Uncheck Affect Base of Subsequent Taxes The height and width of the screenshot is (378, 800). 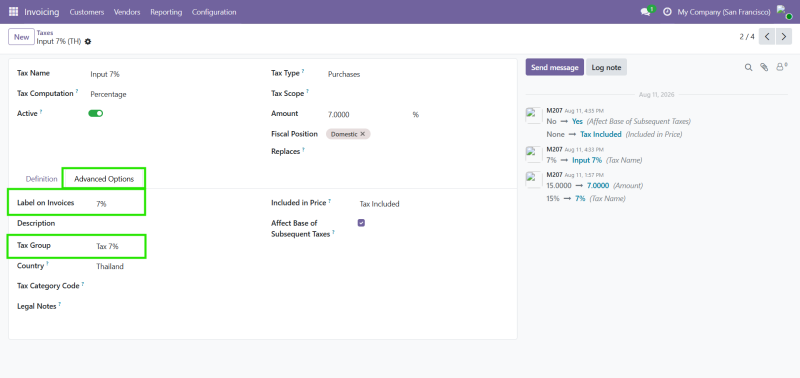coord(361,223)
